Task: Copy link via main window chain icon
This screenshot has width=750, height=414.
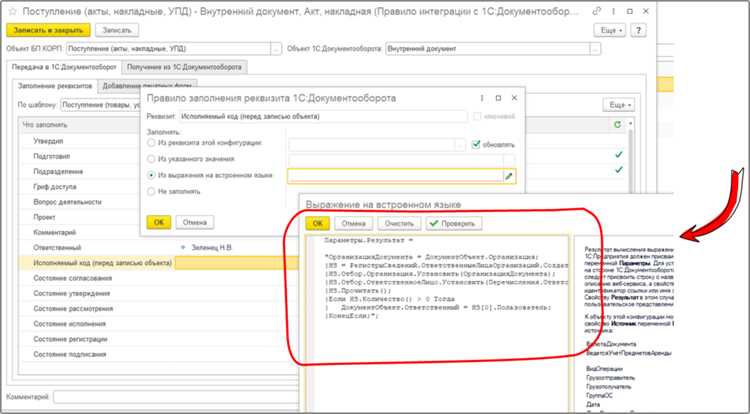Action: [596, 11]
